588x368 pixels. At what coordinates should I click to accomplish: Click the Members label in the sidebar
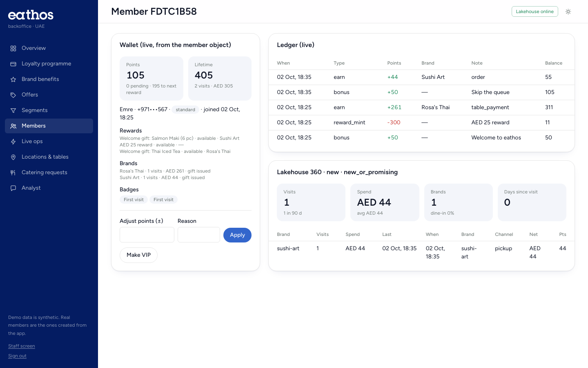click(33, 126)
